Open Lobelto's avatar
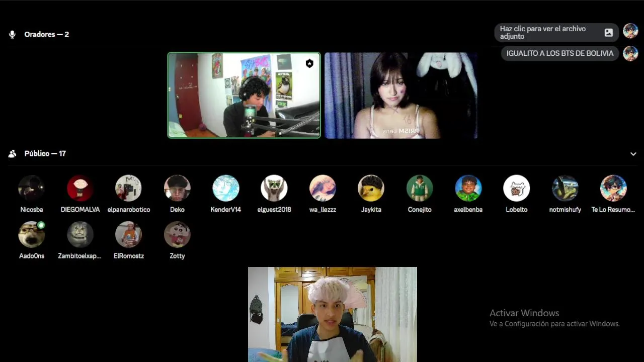 tap(517, 188)
